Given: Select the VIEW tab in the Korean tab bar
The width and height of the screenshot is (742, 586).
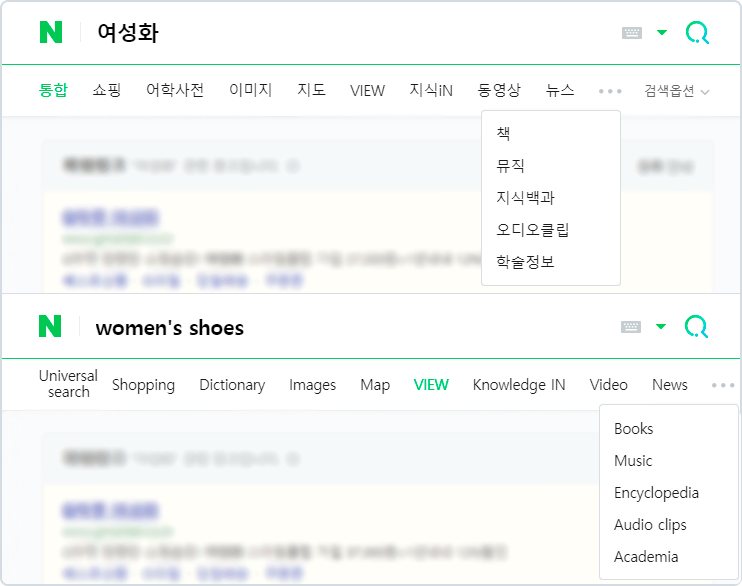Looking at the screenshot, I should point(367,90).
